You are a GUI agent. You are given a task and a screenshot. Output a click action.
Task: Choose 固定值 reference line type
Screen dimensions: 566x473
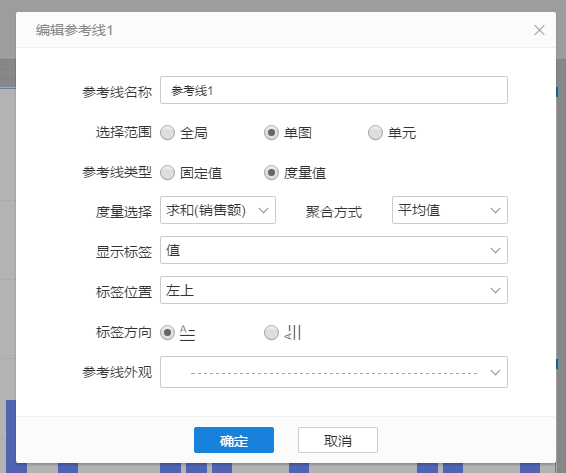pos(167,173)
